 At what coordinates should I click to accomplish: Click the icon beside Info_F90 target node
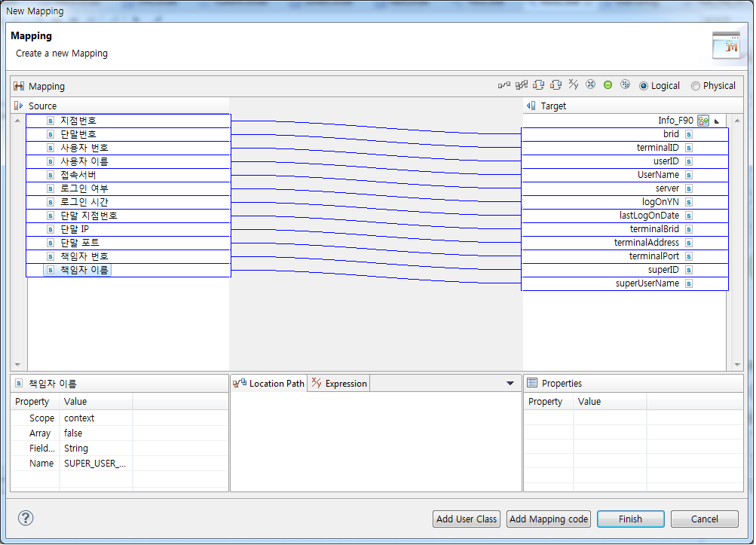[702, 120]
